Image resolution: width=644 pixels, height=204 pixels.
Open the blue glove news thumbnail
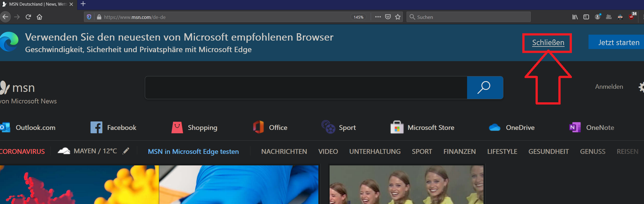pos(239,185)
